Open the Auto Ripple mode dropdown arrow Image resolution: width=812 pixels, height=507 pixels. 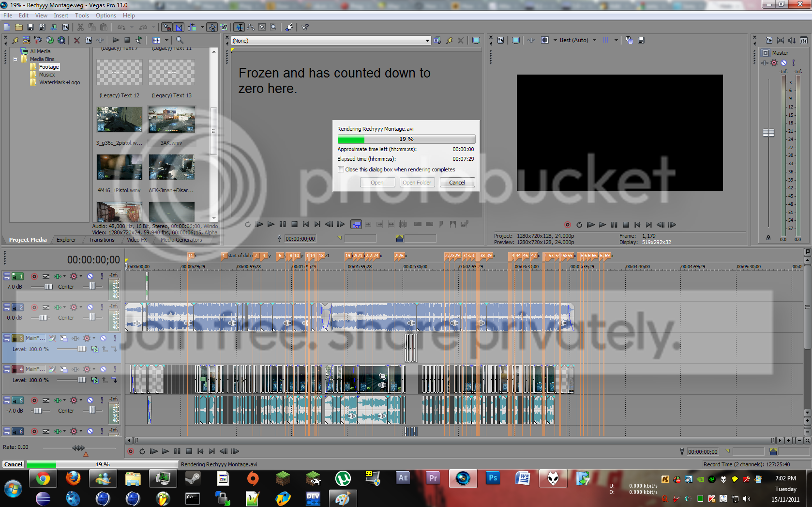[202, 27]
